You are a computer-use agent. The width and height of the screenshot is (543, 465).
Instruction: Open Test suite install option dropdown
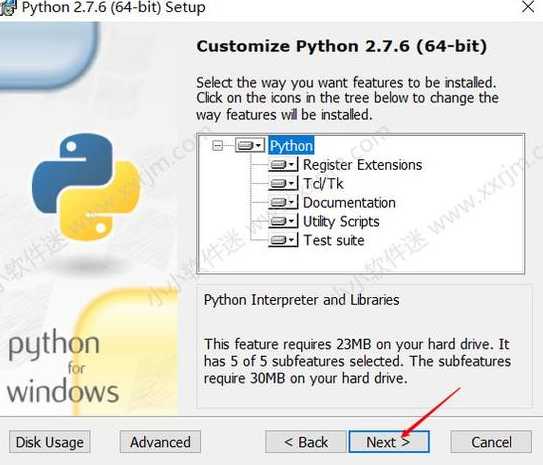(283, 240)
